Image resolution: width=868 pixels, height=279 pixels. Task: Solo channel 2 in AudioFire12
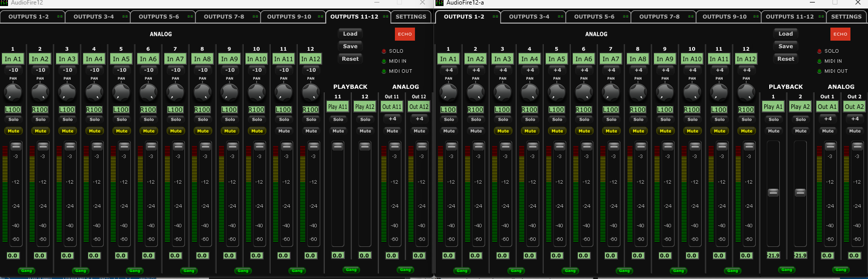point(41,119)
